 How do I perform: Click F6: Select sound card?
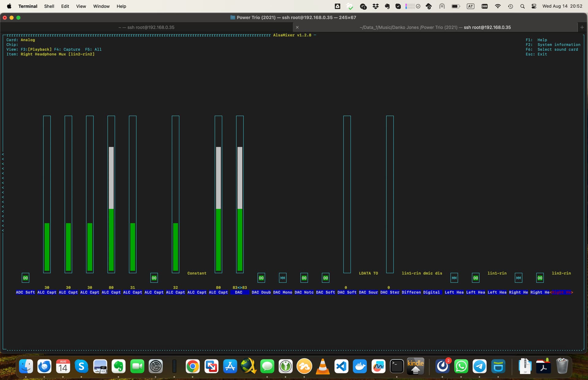point(552,49)
